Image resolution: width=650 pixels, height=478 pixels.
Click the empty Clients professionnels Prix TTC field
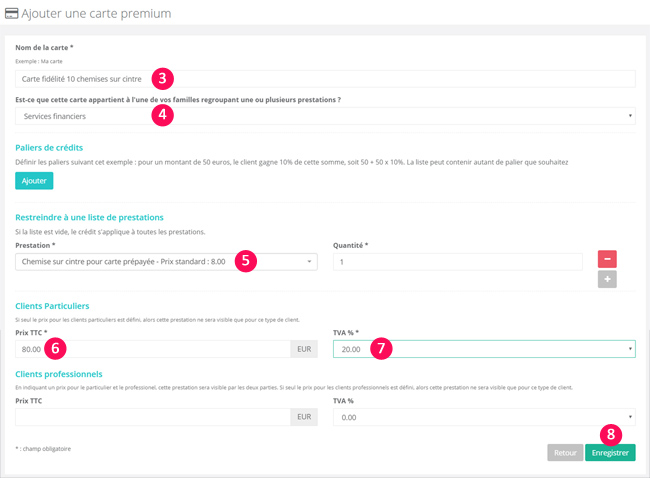[152, 417]
